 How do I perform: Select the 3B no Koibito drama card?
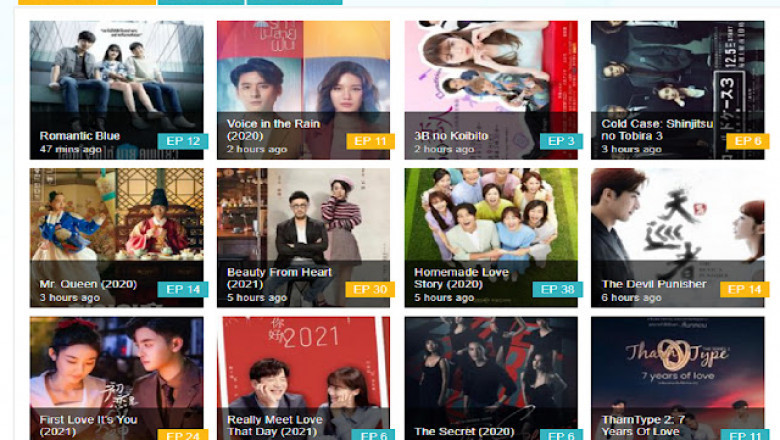(491, 90)
